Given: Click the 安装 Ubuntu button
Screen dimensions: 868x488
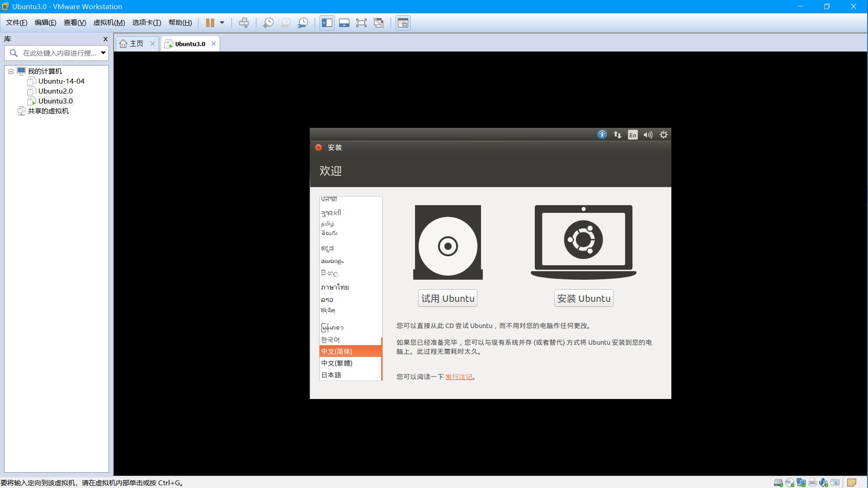Looking at the screenshot, I should (x=583, y=298).
